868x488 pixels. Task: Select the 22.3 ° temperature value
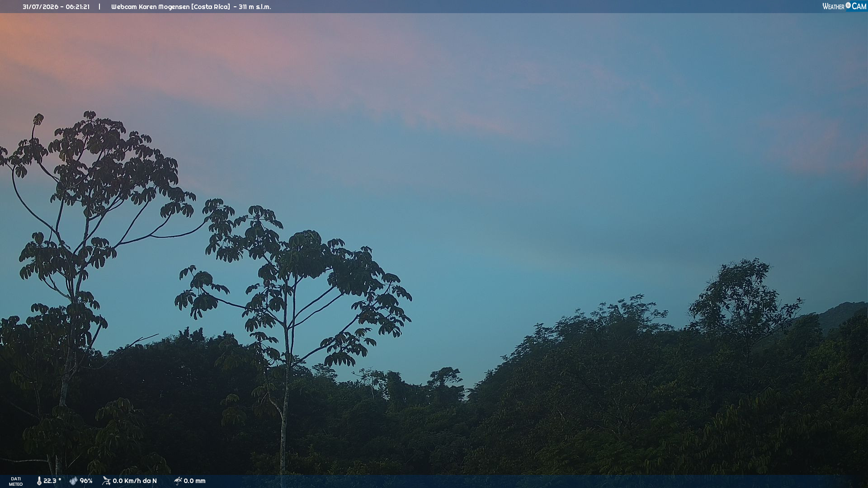click(x=52, y=481)
